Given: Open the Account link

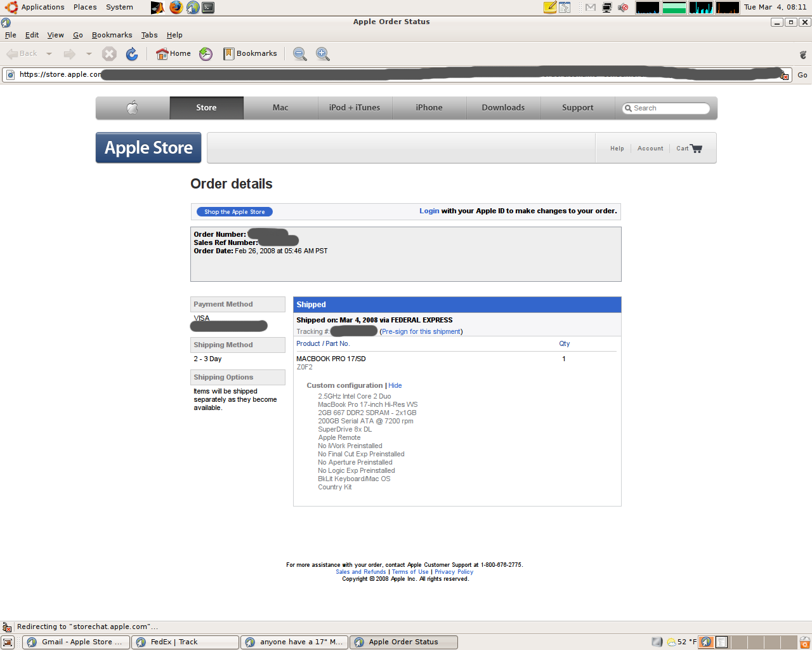Looking at the screenshot, I should 650,149.
